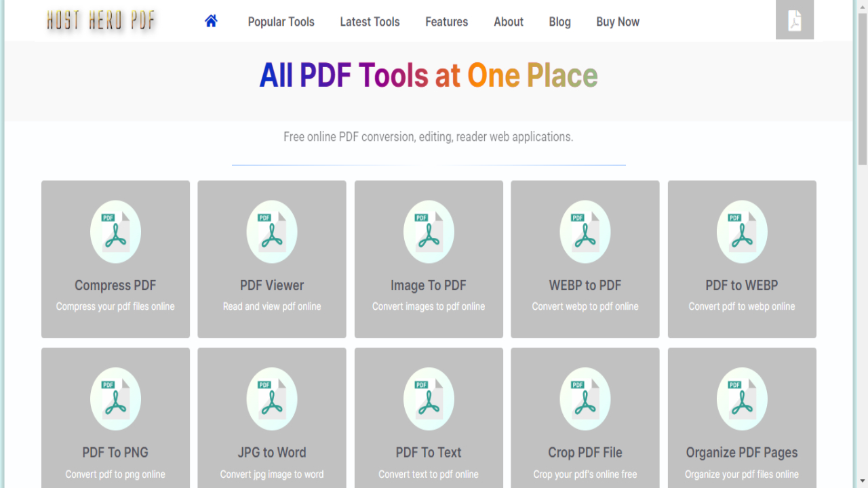Go to the Features page
Screen dimensions: 868x488
[x=446, y=22]
